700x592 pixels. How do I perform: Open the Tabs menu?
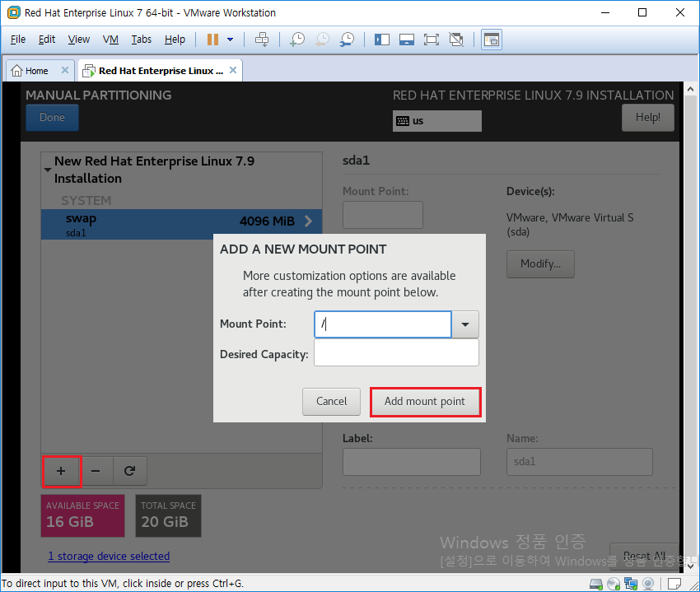pyautogui.click(x=141, y=40)
